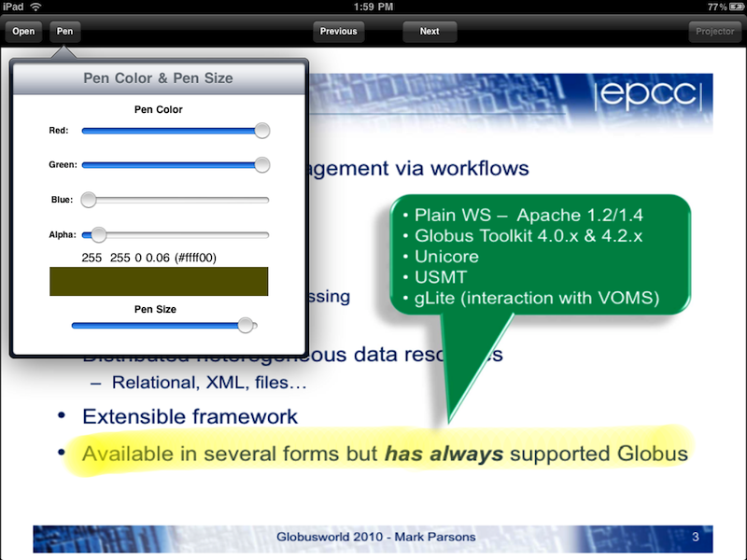Click the Pen Size slider knob
This screenshot has width=747, height=560.
tap(246, 325)
